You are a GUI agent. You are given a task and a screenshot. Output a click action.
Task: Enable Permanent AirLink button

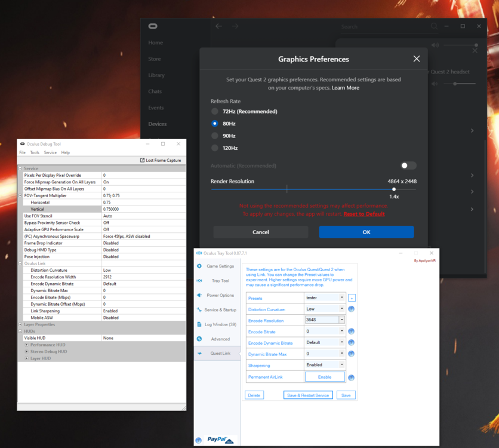325,377
